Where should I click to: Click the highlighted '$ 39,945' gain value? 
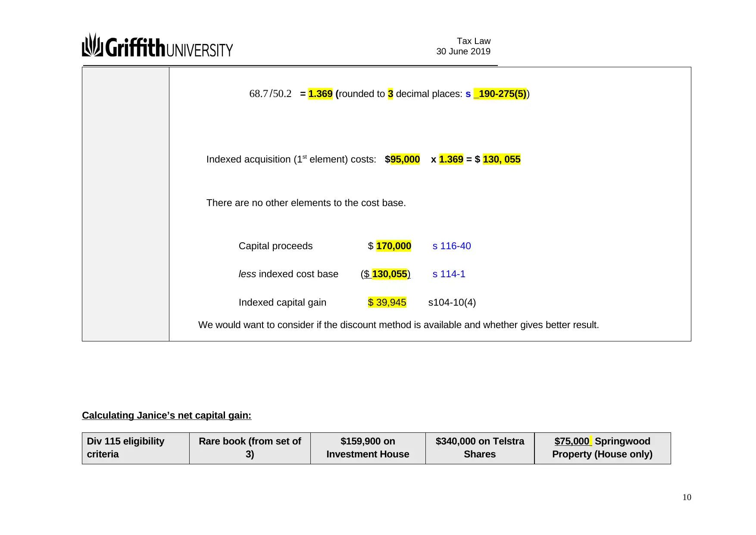(x=387, y=302)
